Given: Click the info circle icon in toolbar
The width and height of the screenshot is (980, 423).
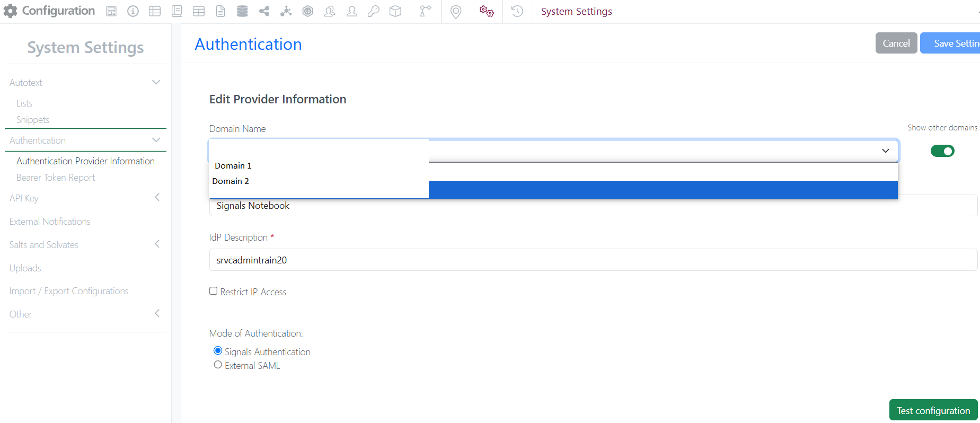Looking at the screenshot, I should click(133, 11).
